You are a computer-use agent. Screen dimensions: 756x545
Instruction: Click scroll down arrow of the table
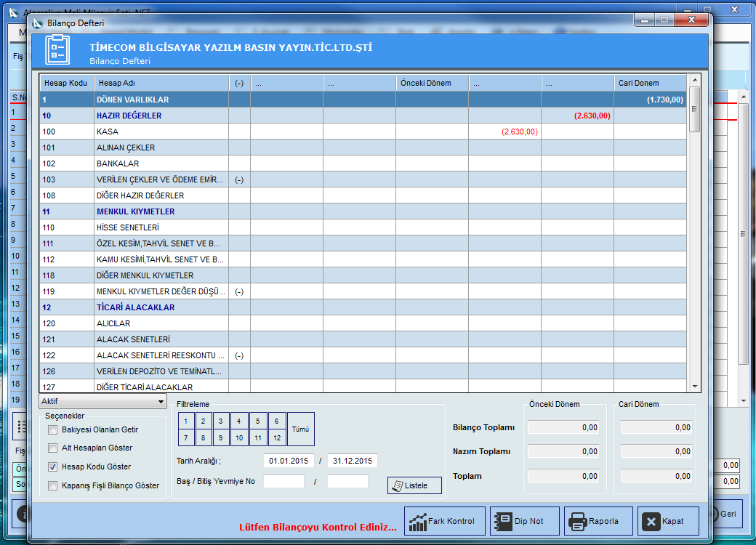point(695,387)
